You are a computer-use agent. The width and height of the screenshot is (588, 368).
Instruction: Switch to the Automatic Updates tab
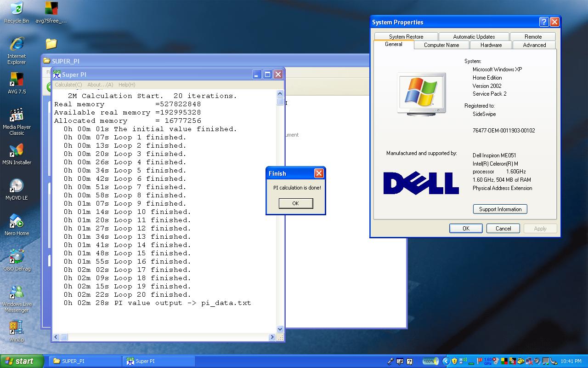(x=474, y=36)
